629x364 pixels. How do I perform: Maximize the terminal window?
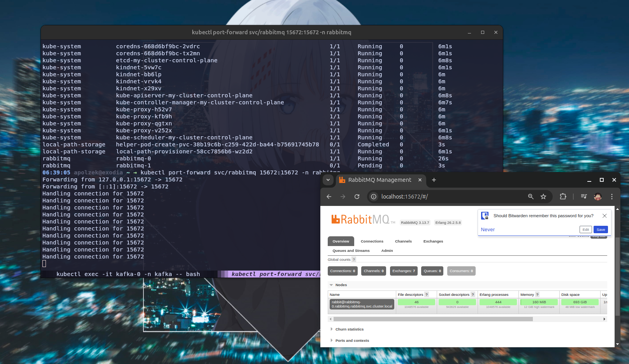point(483,32)
